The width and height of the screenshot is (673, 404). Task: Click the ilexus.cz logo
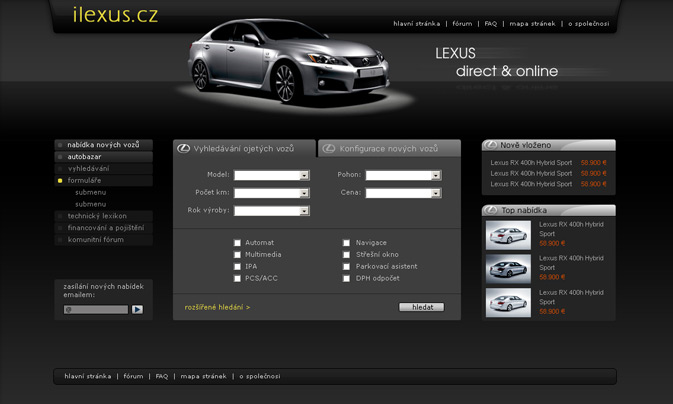click(115, 15)
